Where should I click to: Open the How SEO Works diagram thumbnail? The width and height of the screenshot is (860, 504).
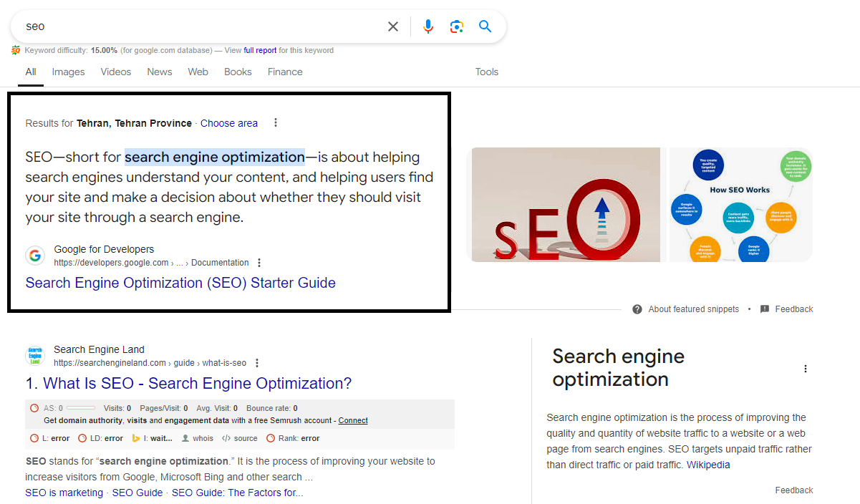click(x=740, y=204)
